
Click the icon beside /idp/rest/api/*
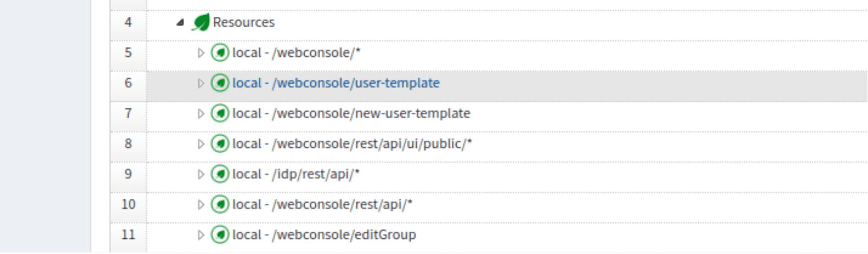tap(220, 174)
